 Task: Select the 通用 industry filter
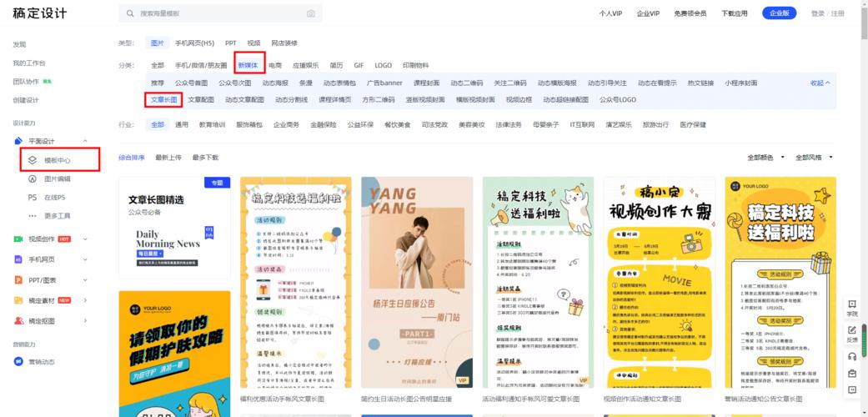pyautogui.click(x=182, y=124)
